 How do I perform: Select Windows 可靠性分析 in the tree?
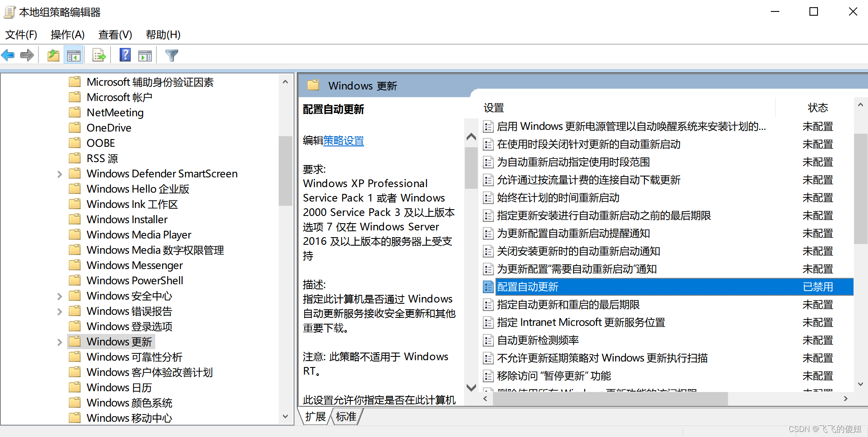tap(134, 357)
